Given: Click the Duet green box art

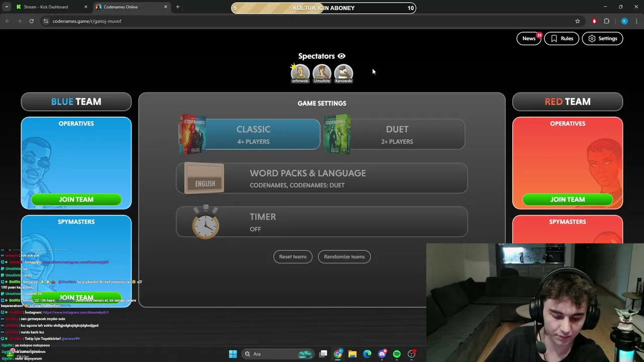Looking at the screenshot, I should point(337,134).
